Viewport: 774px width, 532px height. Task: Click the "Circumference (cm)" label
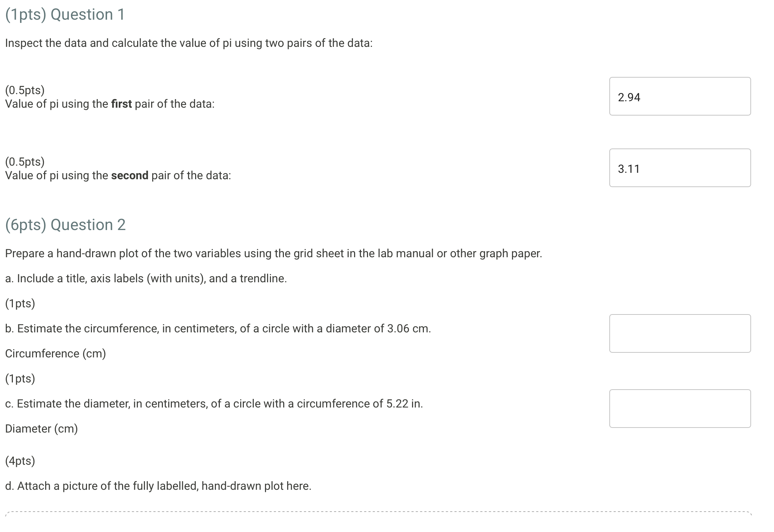tap(55, 353)
